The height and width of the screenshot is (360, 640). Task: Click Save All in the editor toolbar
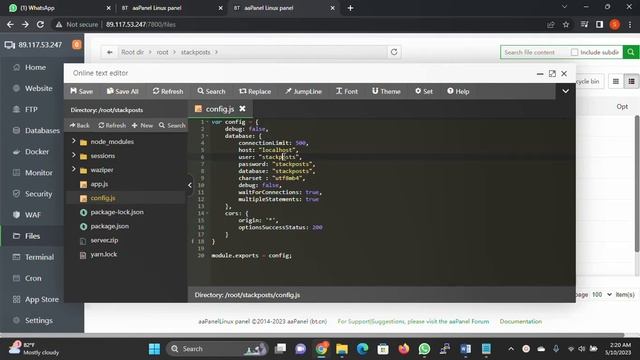tap(122, 91)
